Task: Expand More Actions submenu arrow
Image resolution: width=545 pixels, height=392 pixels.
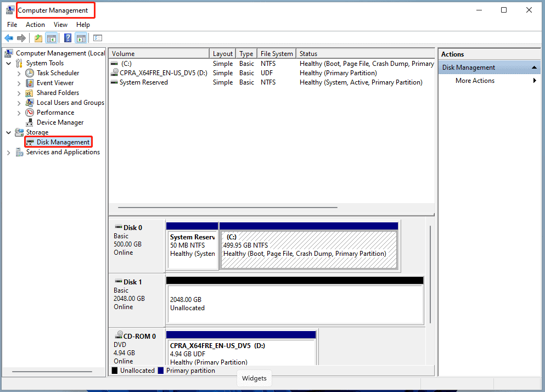Action: pyautogui.click(x=535, y=81)
